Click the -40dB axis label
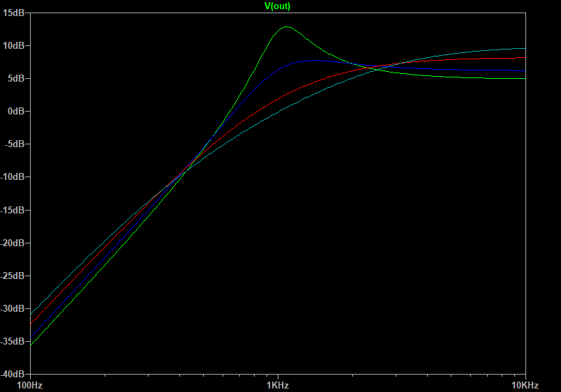 click(x=13, y=374)
